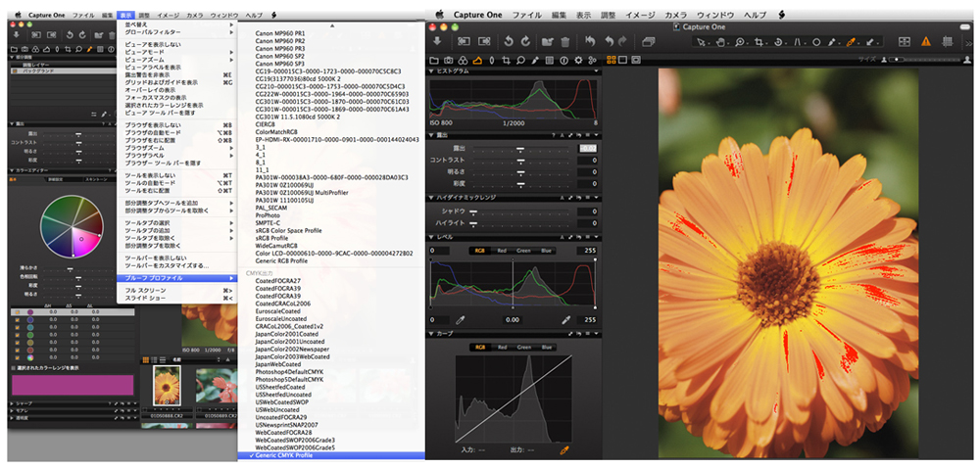Click the 露出 value input field

587,148
